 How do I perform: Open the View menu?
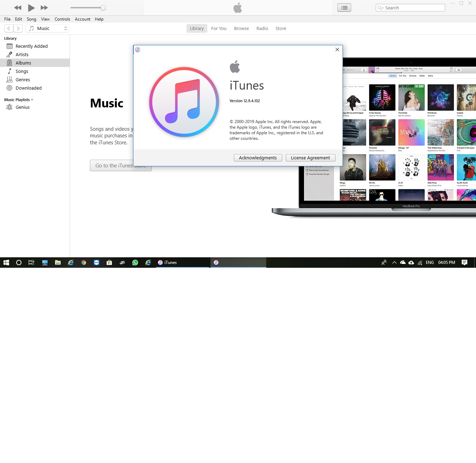click(x=45, y=19)
